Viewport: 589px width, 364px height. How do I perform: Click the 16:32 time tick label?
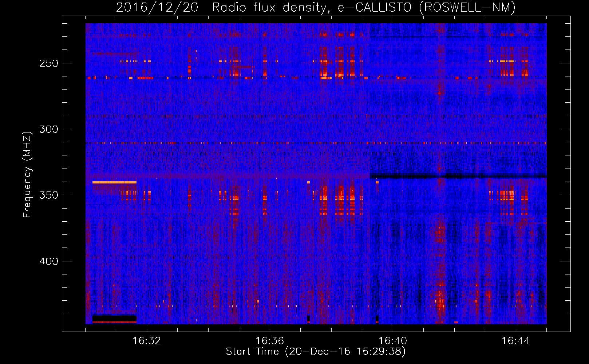(x=147, y=341)
